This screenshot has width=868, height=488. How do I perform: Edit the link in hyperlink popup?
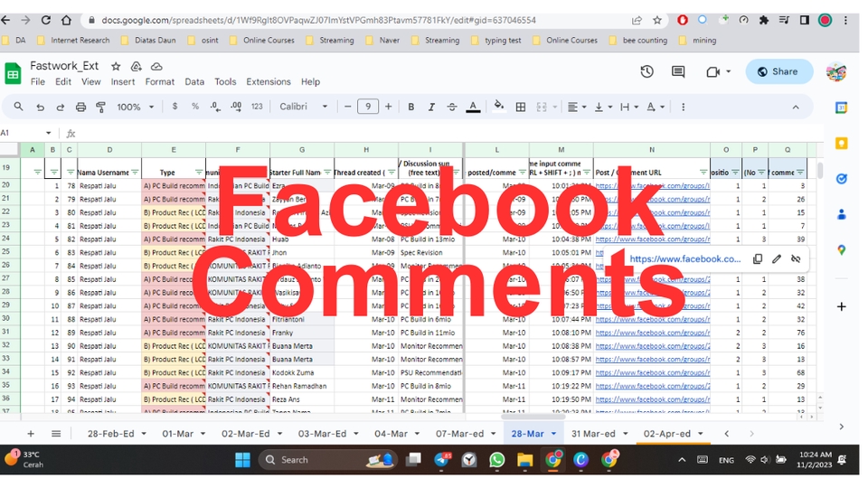click(x=777, y=259)
